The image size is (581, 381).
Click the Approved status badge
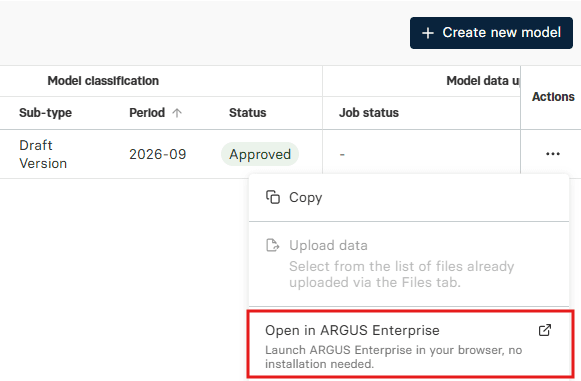260,154
